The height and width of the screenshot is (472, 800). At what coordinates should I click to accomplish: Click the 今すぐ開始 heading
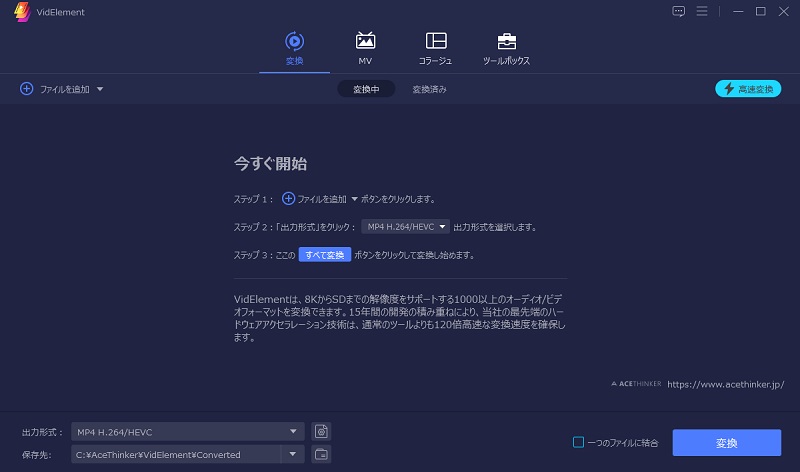coord(270,164)
